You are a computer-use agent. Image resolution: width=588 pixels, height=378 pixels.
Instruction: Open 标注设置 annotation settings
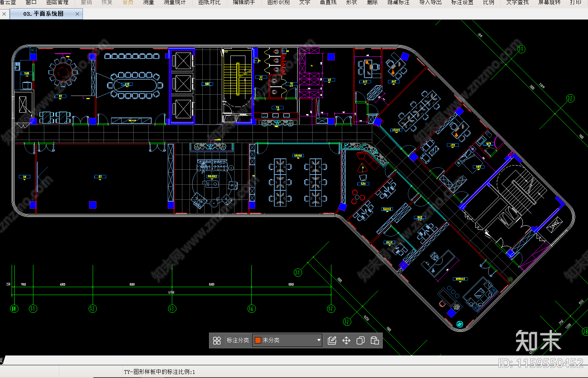pos(462,2)
